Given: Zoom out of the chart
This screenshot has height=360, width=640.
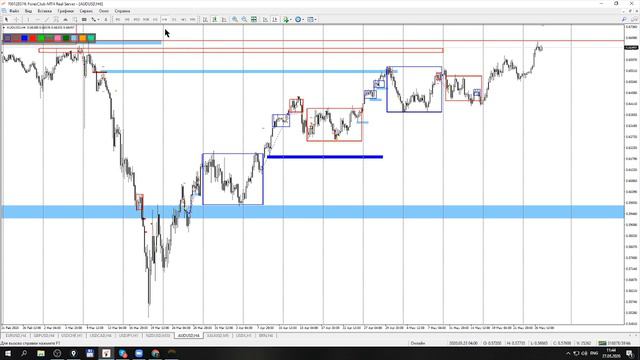Looking at the screenshot, I should coord(244,19).
